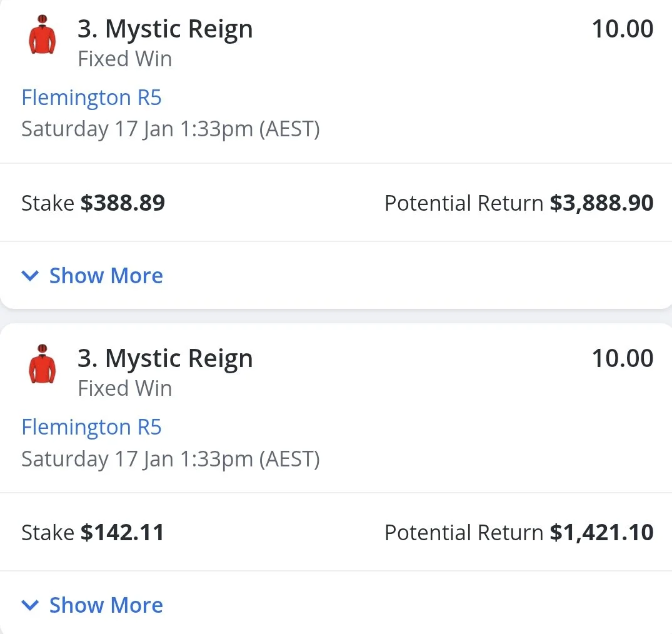The image size is (672, 634).
Task: Expand the chevron arrow on the $388.89 bet
Action: point(30,276)
